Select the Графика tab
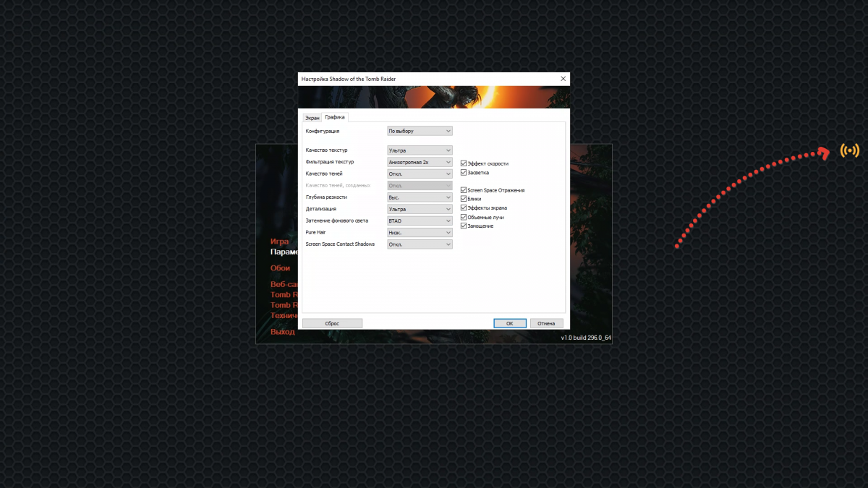Screen dimensions: 868x488 (335, 116)
